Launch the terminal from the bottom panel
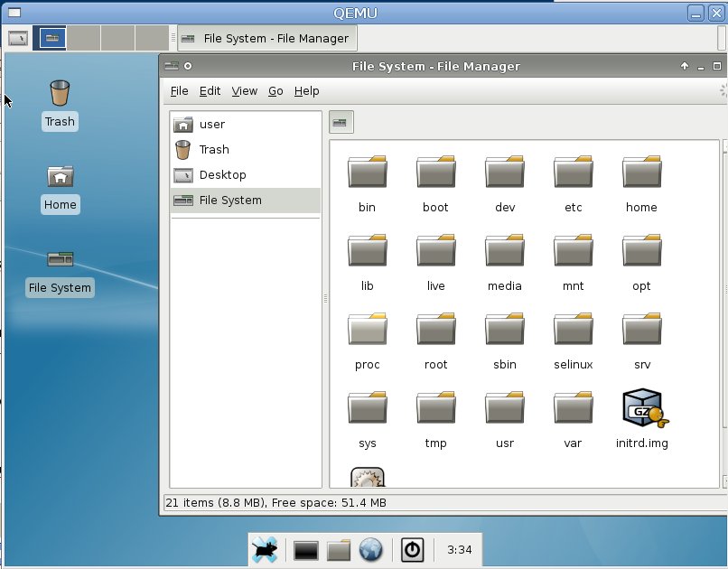The height and width of the screenshot is (569, 728). pyautogui.click(x=305, y=551)
